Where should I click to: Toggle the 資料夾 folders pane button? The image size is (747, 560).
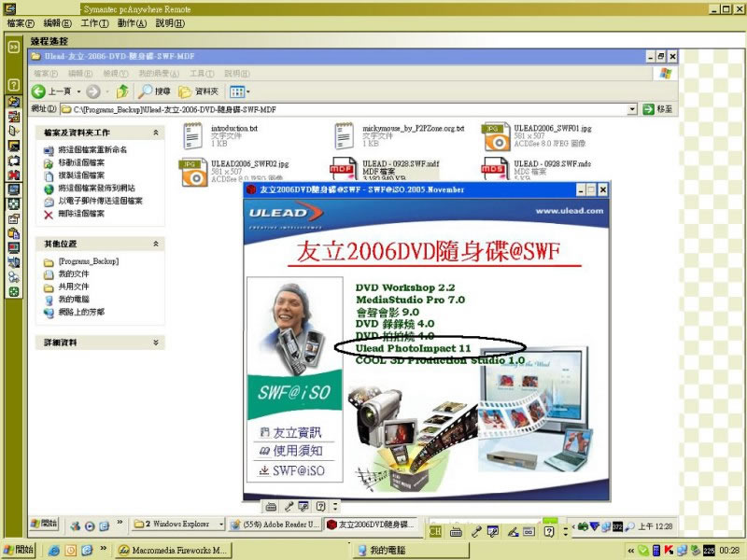[198, 91]
